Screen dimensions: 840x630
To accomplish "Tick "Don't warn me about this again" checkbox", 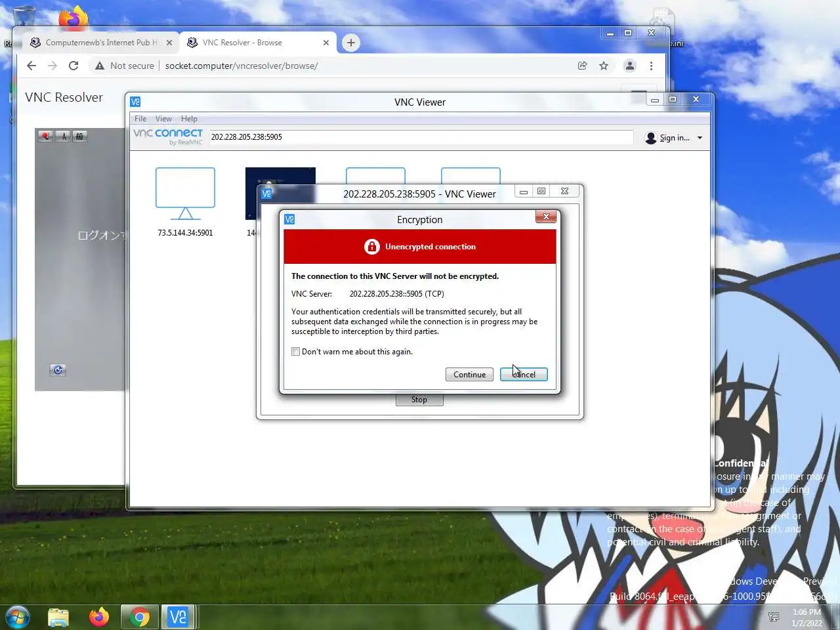I will point(295,352).
